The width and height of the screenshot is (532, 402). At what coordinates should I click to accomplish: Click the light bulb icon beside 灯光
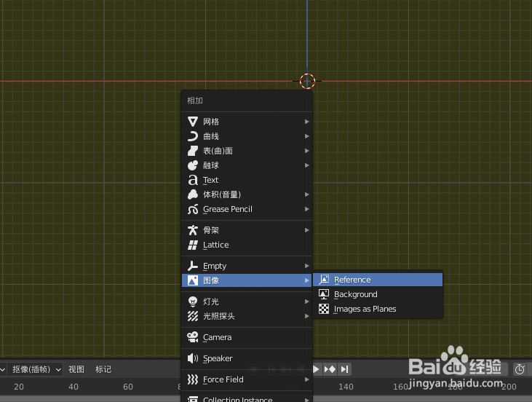tap(193, 301)
